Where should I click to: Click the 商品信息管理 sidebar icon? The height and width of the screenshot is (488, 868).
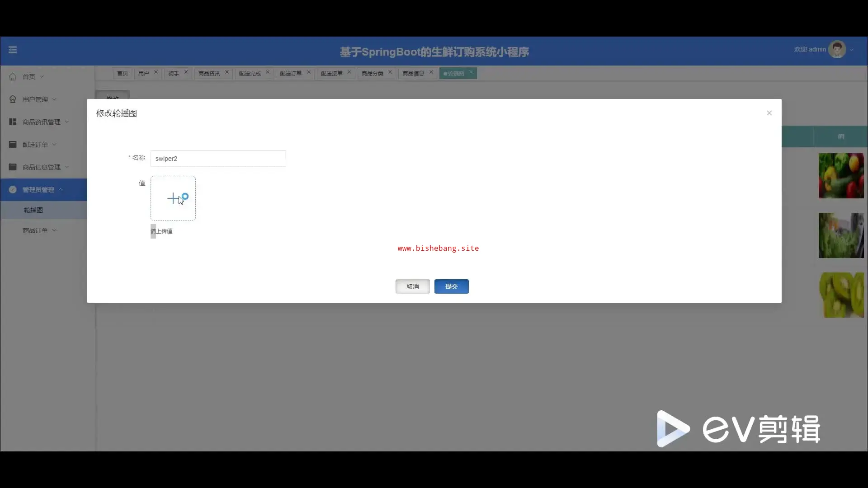(13, 167)
